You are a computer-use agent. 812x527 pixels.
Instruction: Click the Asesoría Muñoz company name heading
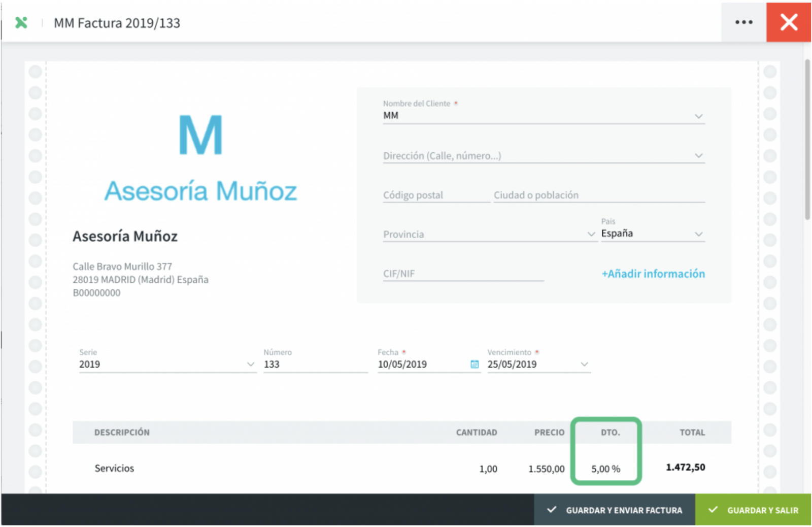click(125, 236)
